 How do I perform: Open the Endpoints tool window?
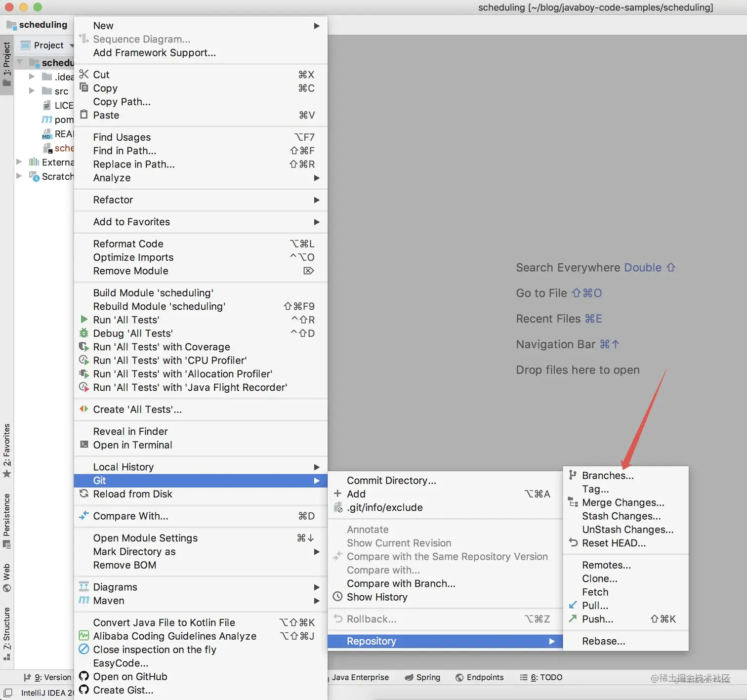479,677
